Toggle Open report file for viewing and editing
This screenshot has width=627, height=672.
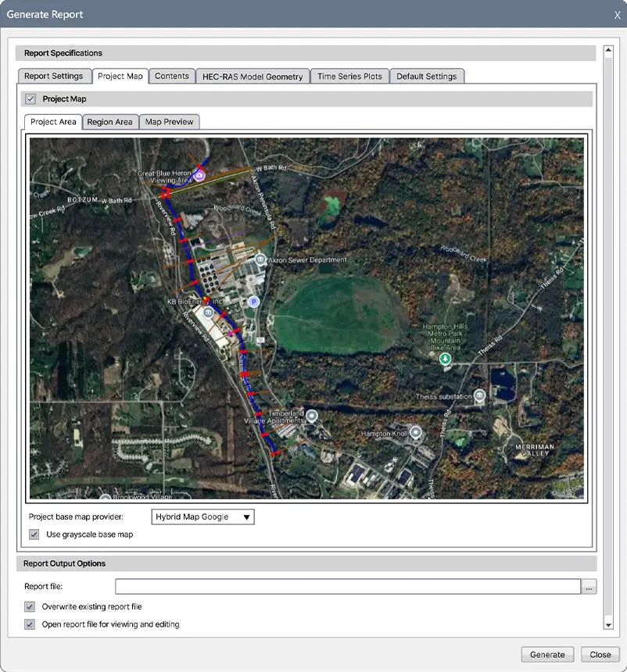coord(30,624)
